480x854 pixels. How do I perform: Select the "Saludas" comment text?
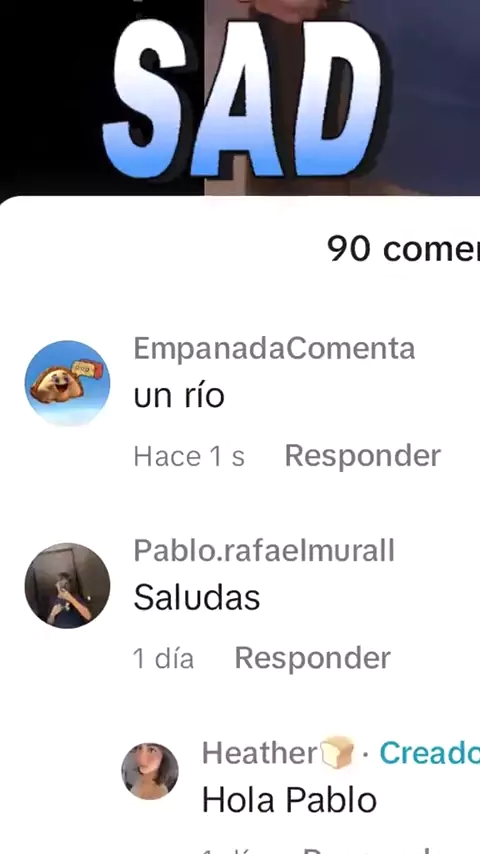197,598
